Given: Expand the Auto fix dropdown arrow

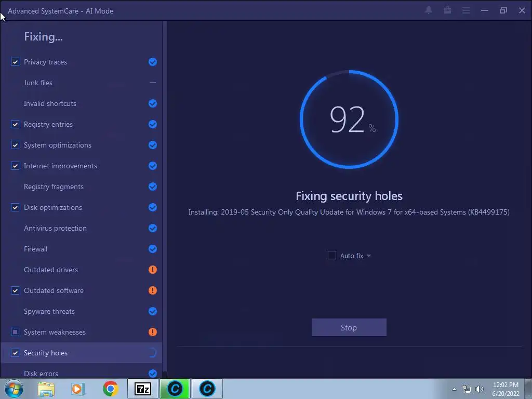Looking at the screenshot, I should pyautogui.click(x=369, y=256).
